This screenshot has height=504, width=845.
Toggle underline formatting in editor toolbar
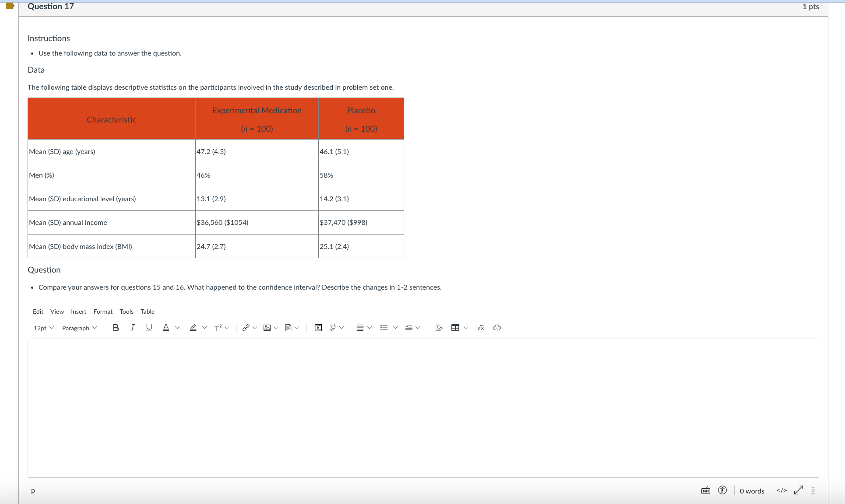pos(149,328)
